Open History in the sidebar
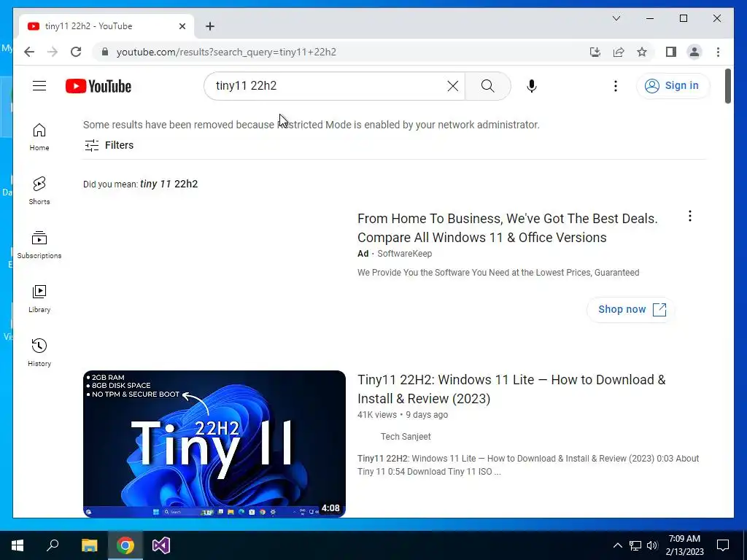This screenshot has height=560, width=747. (39, 353)
